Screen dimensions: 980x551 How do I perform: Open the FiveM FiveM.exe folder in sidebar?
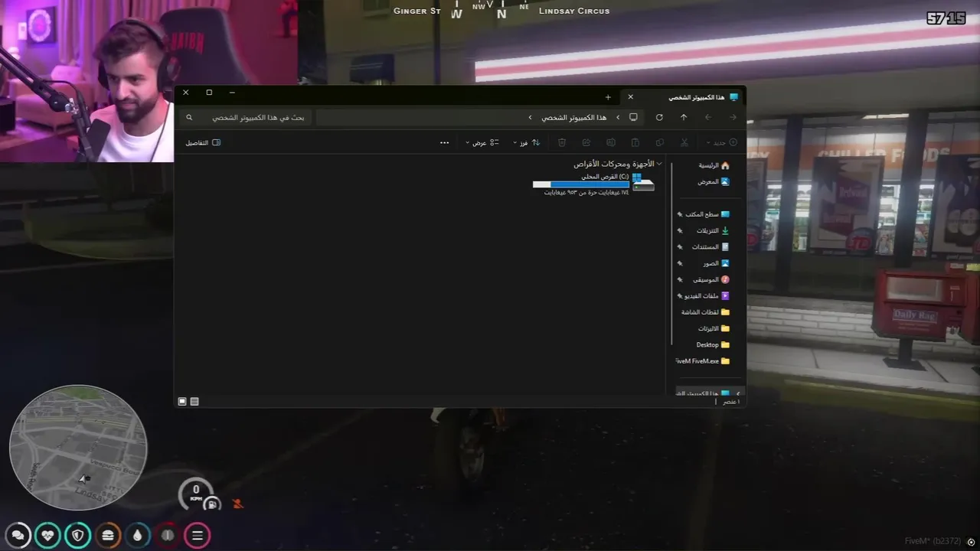pos(703,360)
